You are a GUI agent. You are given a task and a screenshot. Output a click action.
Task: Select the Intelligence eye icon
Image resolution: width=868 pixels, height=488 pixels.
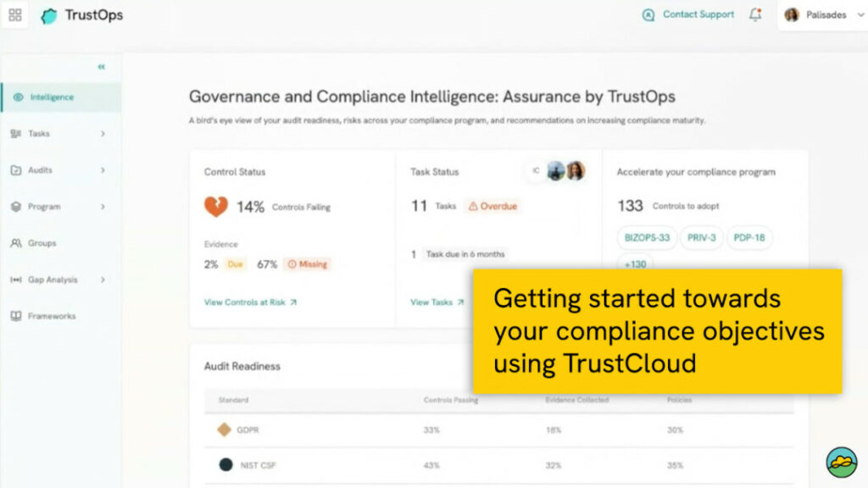[x=19, y=97]
